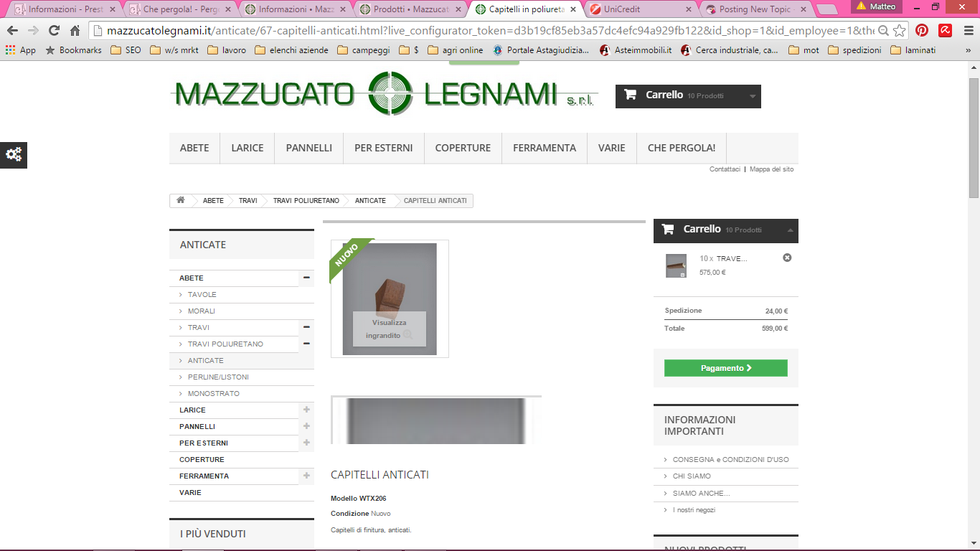Open COPERTURE in the top navigation menu

(x=463, y=148)
